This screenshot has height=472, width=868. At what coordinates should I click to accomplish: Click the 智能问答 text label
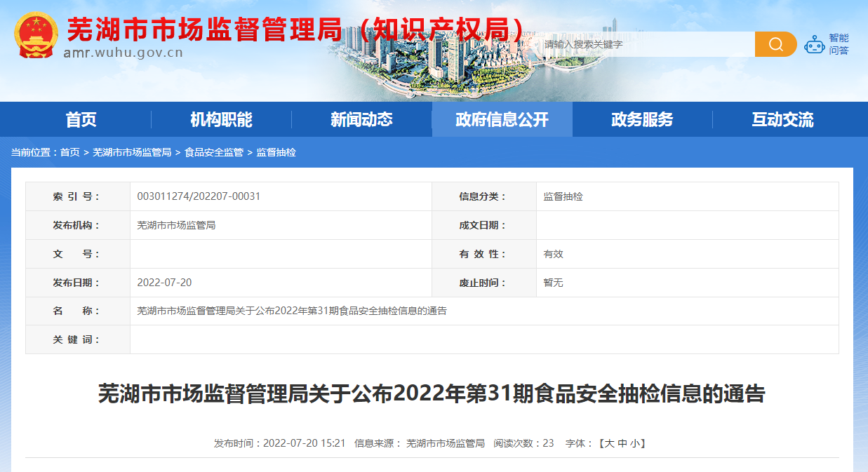click(x=839, y=44)
